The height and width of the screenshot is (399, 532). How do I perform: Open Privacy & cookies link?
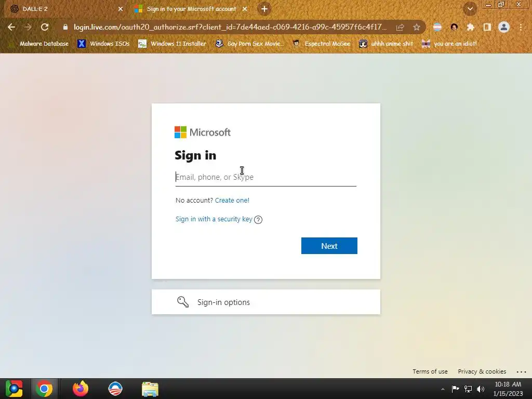point(482,371)
